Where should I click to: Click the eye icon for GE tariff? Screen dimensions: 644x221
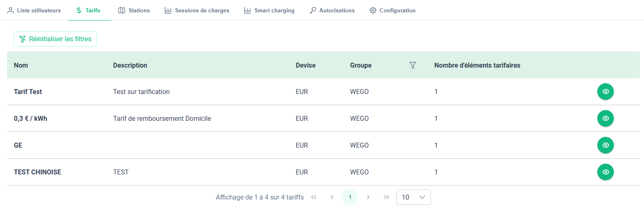tap(605, 145)
